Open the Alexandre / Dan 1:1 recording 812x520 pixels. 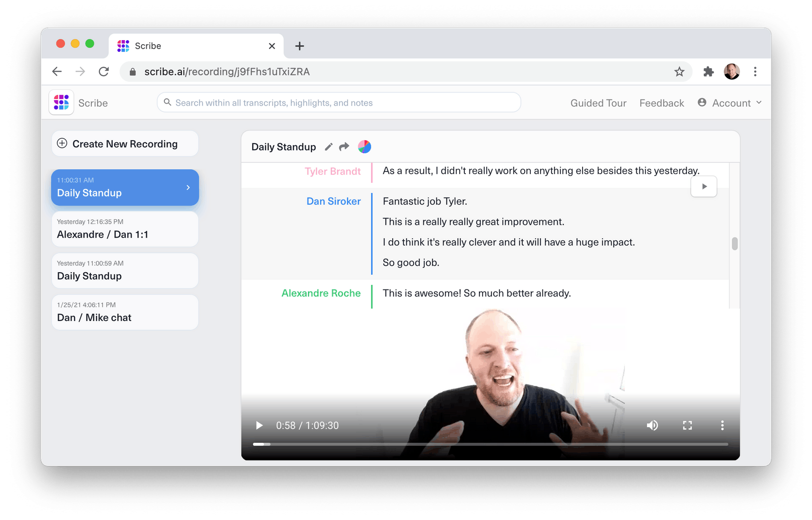(125, 229)
